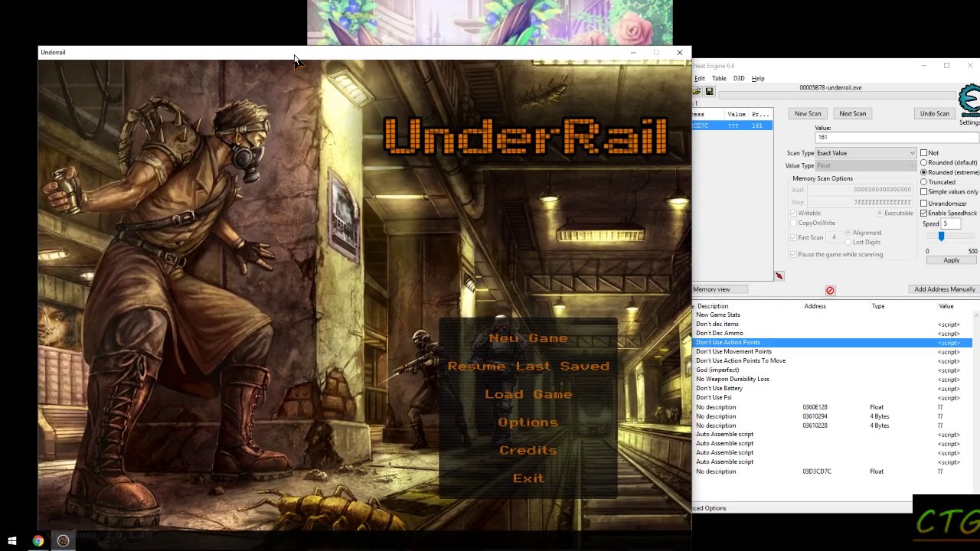Open the Value Type dropdown
Screen dimensions: 980x551
(x=865, y=165)
